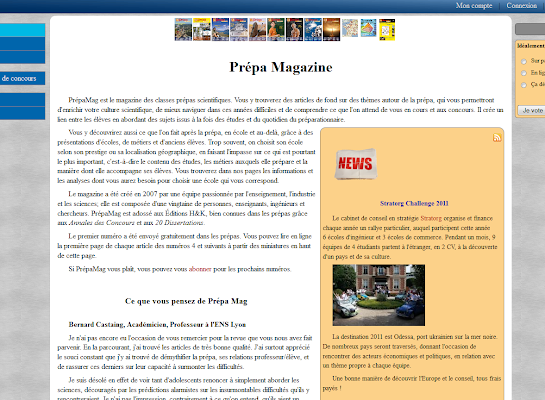Open the orange pyramid diagram thumbnail
Image resolution: width=545 pixels, height=400 pixels.
click(368, 28)
